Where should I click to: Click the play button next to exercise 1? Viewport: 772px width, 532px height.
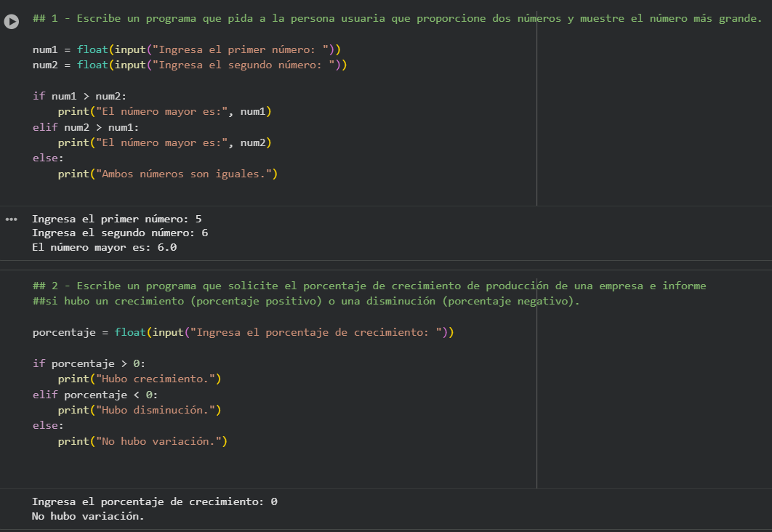(11, 22)
